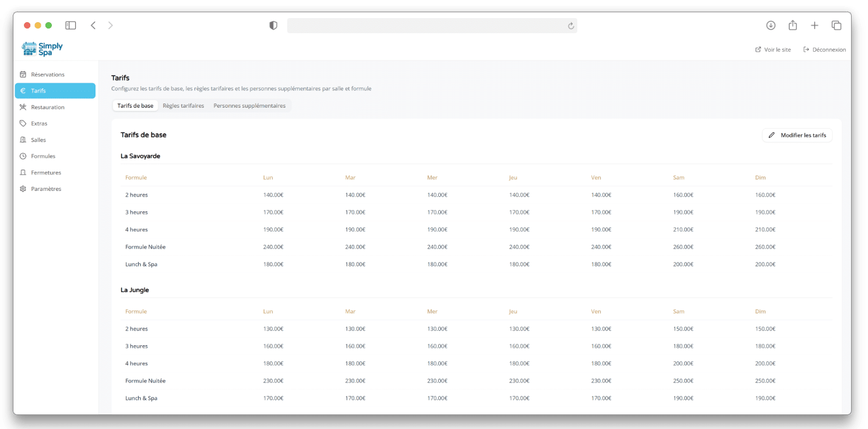Click the Extras tag icon
Viewport: 868px width, 429px height.
click(23, 123)
